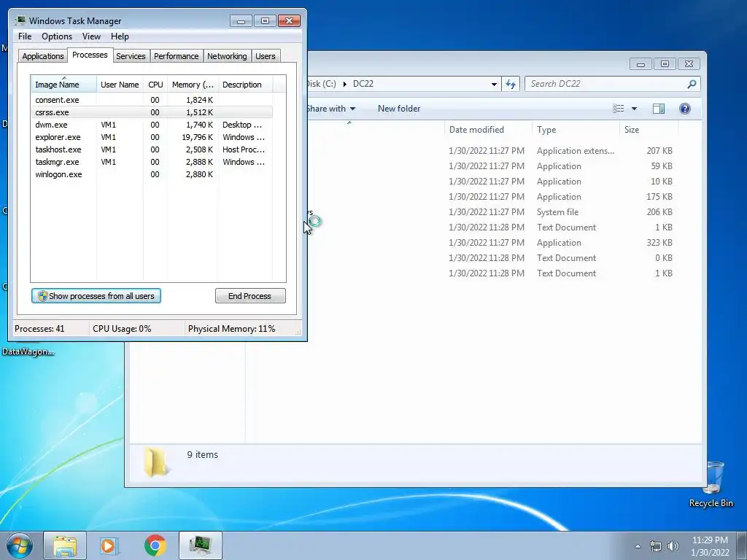Maximize the Explorer DC22 window
Viewport: 747px width, 560px height.
tap(665, 64)
